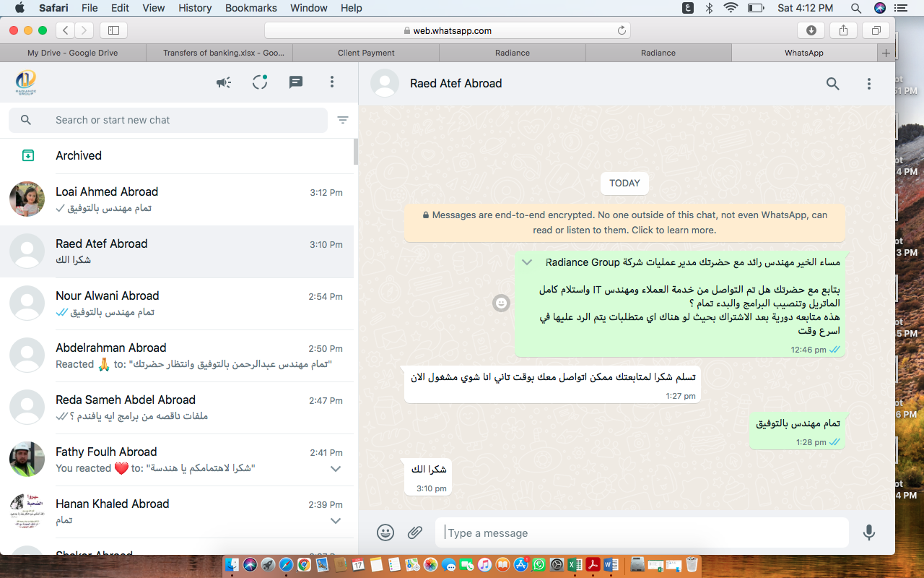Viewport: 924px width, 578px height.
Task: Open the File menu
Action: [x=90, y=8]
